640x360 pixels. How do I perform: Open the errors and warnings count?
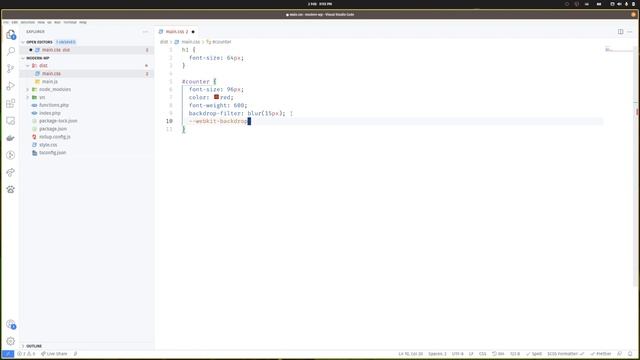tap(26, 354)
